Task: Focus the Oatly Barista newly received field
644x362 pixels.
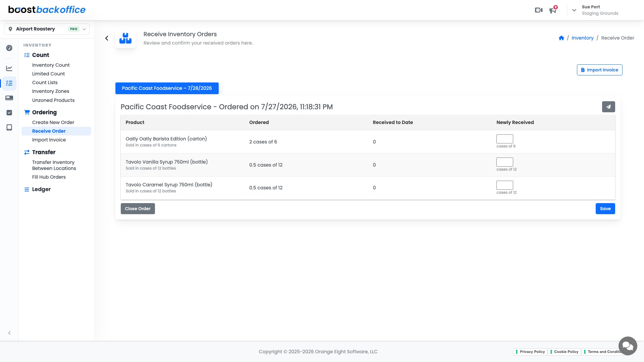Action: (504, 139)
